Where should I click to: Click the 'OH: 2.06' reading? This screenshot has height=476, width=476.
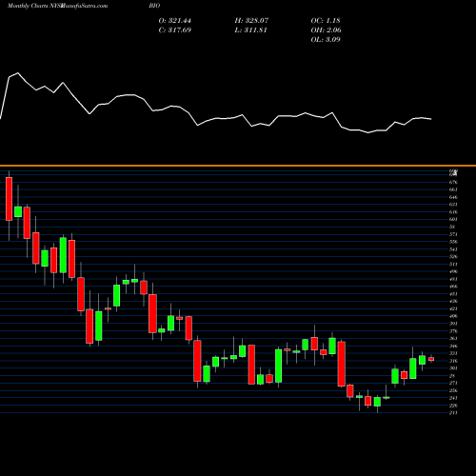[327, 30]
